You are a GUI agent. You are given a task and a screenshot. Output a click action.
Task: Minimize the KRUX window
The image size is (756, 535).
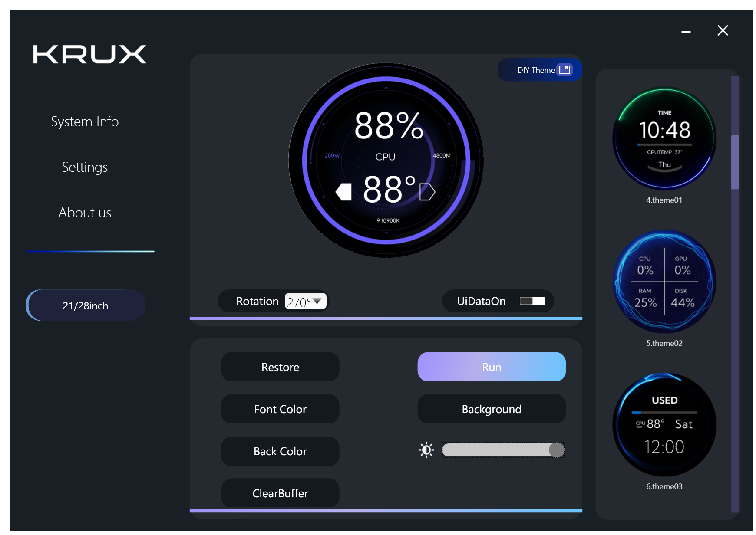pos(686,31)
